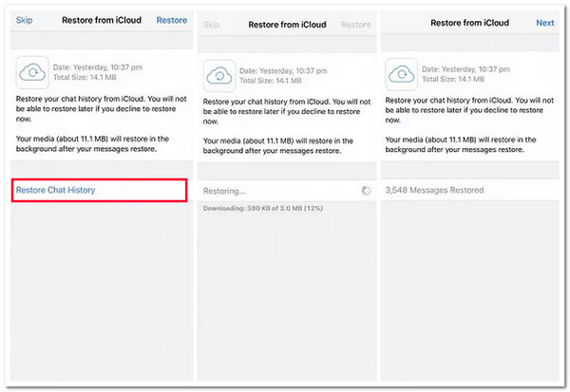Tap Restore Chat History link
The height and width of the screenshot is (392, 570).
[x=55, y=190]
